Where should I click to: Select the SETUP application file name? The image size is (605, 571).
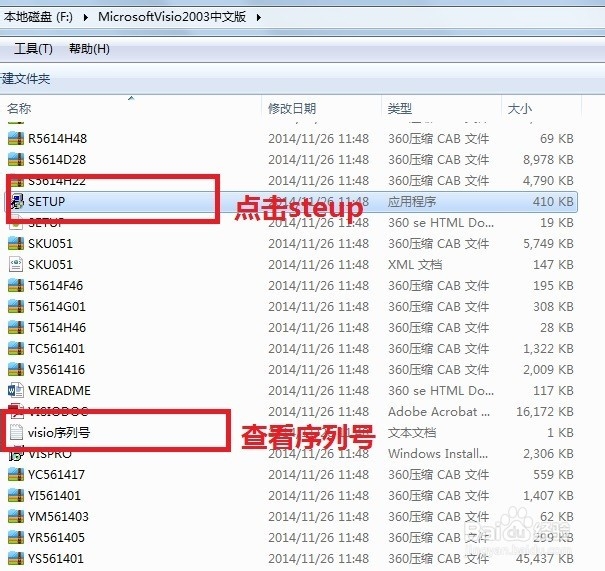(47, 201)
